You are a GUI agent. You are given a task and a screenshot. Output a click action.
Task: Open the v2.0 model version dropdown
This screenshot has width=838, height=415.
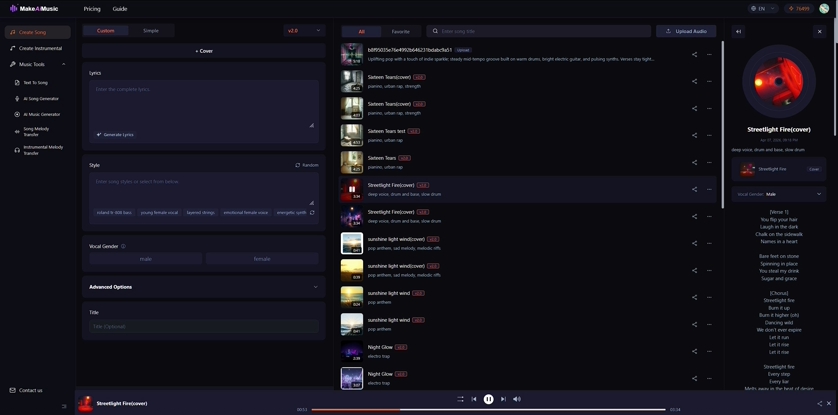(304, 31)
